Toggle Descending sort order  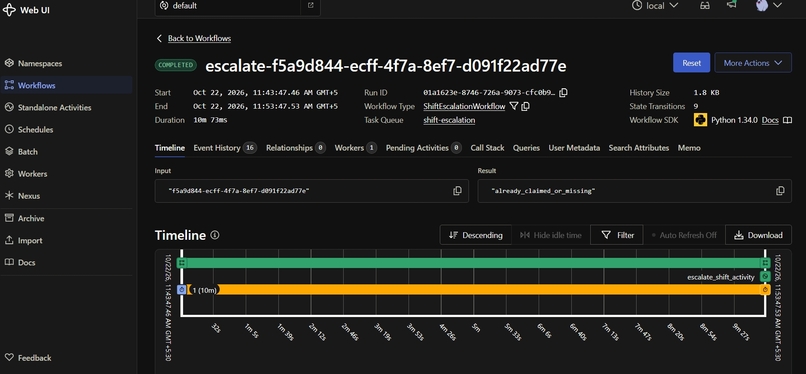(475, 235)
